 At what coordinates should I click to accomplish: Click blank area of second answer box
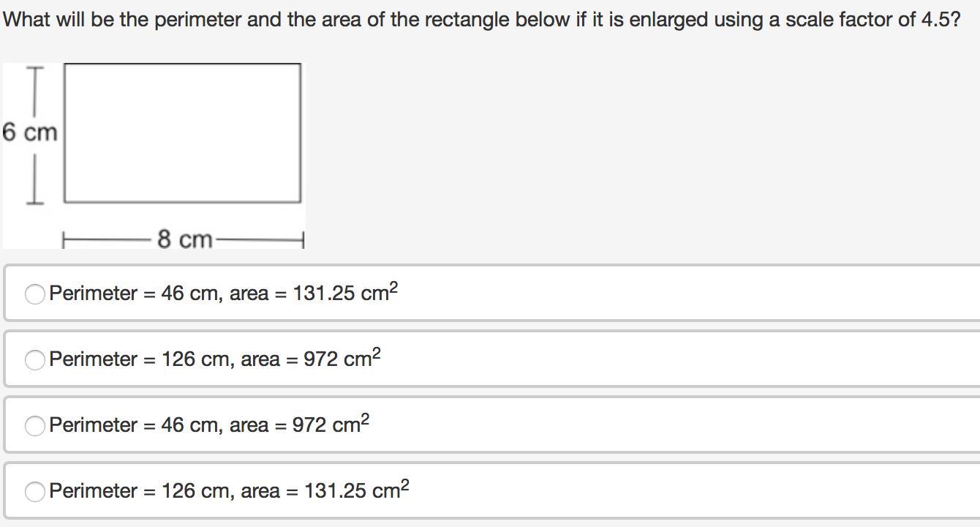(x=658, y=359)
